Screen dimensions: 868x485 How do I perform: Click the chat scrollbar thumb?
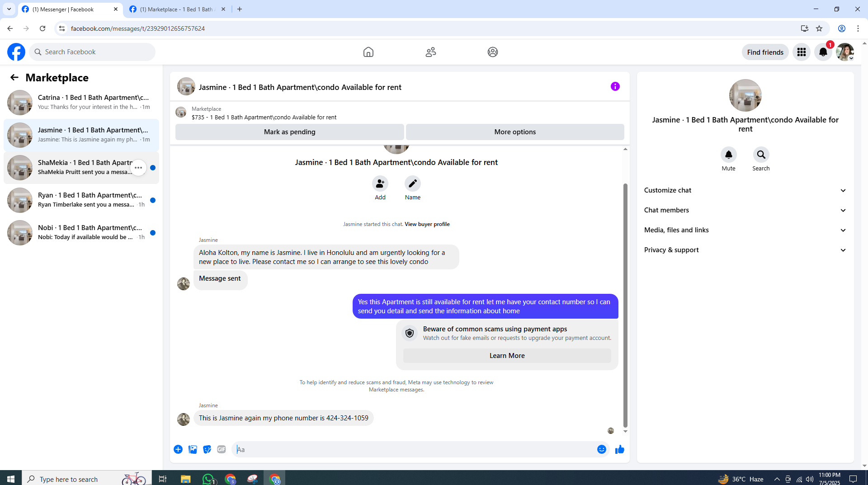coord(625,305)
